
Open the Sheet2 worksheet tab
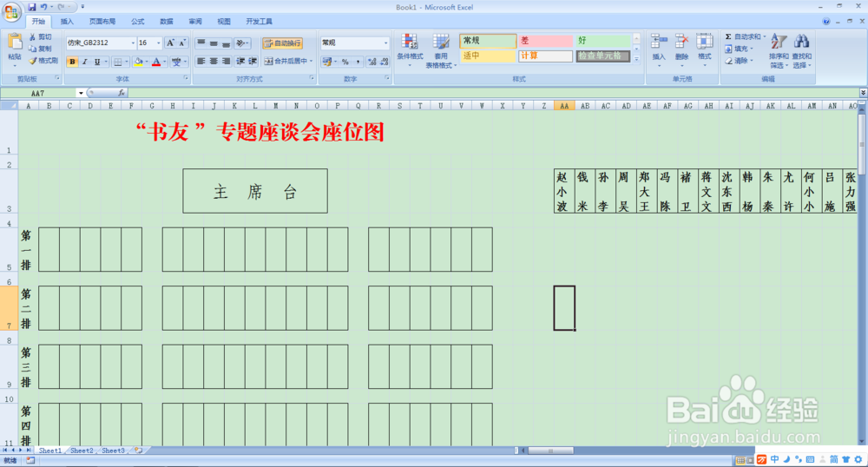[82, 451]
